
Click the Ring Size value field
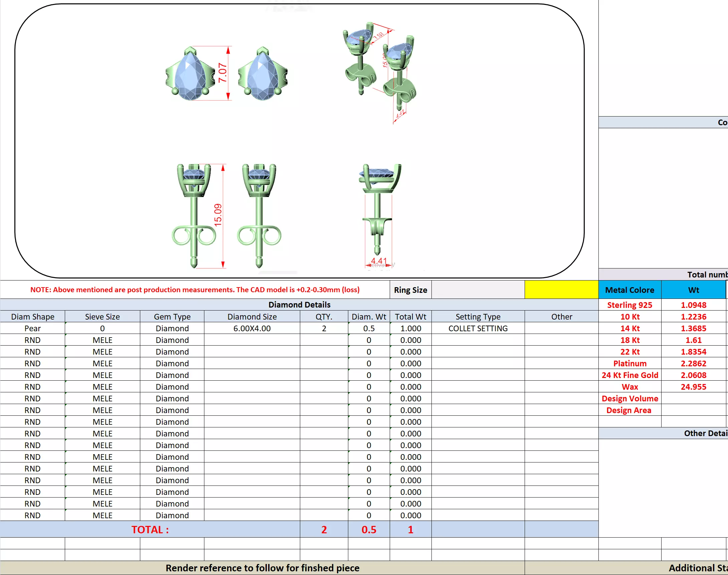coord(478,290)
